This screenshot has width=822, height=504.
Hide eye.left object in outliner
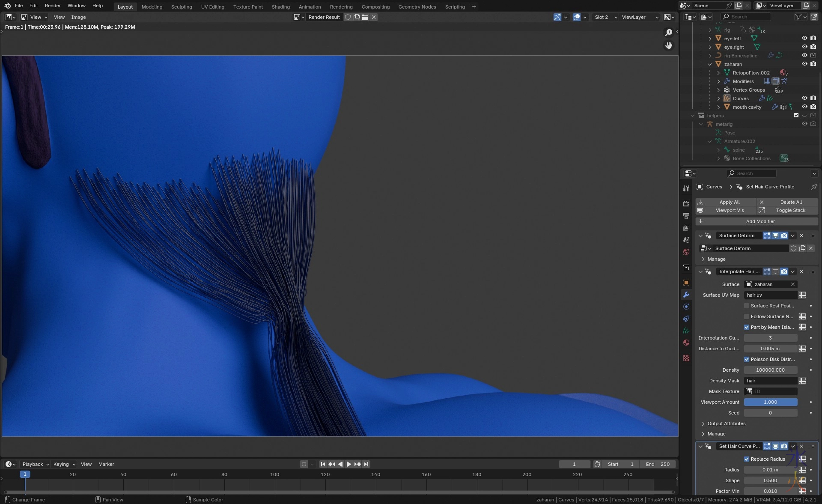click(x=804, y=39)
